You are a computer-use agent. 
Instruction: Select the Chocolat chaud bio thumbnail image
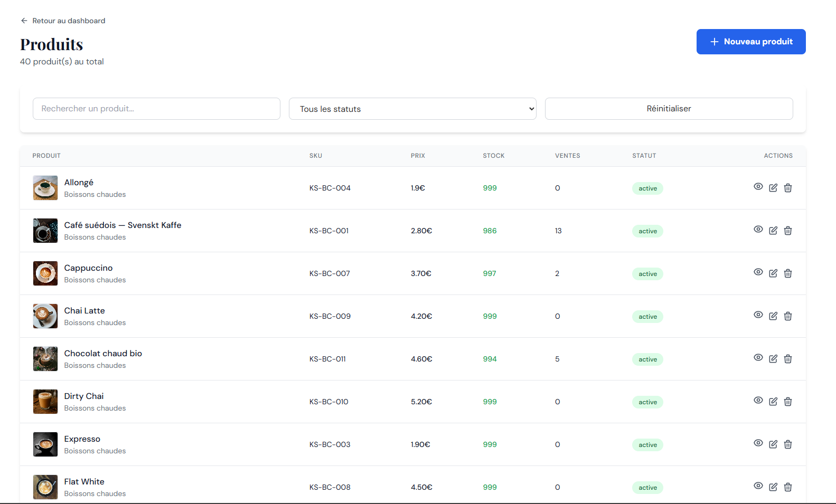(45, 359)
